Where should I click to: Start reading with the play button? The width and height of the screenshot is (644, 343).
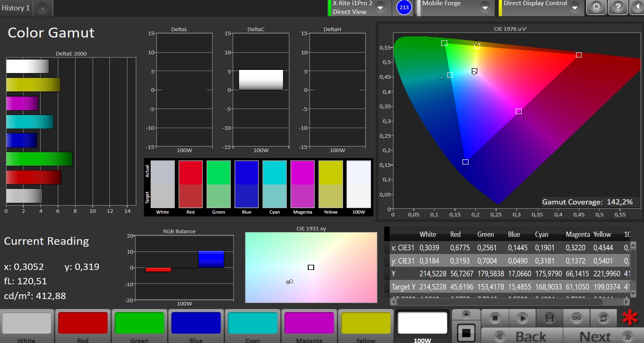(522, 318)
